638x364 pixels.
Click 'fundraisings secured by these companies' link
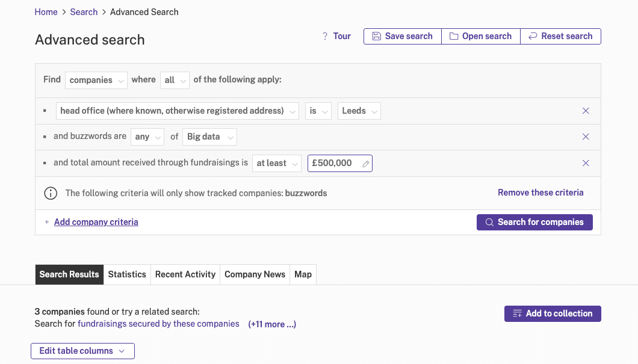click(x=158, y=324)
